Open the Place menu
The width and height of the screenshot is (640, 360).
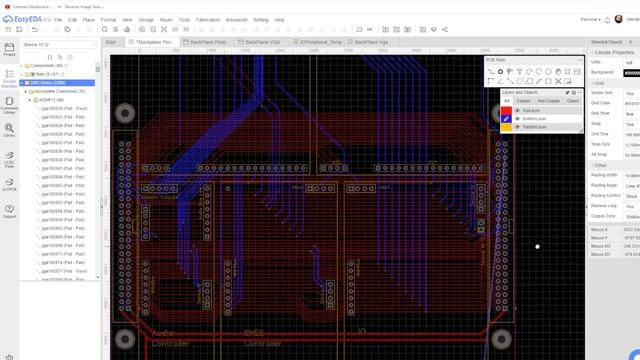point(89,20)
